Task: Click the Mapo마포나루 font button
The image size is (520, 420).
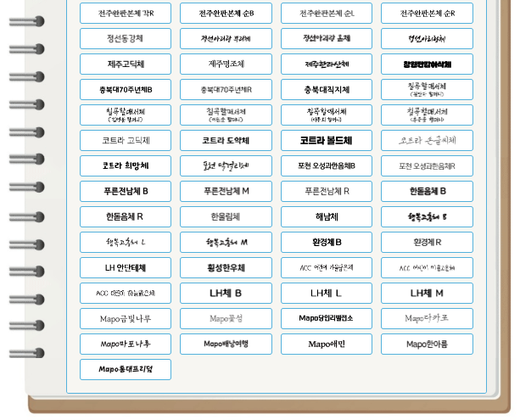Action: point(126,344)
